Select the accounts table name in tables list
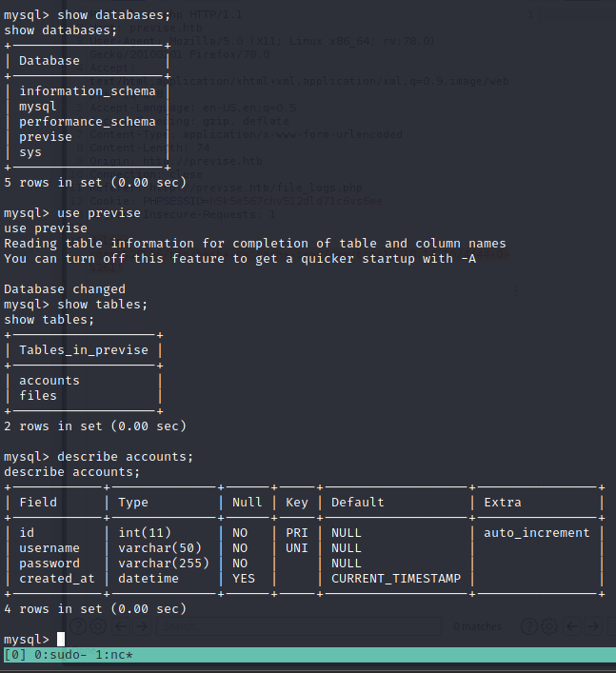This screenshot has height=673, width=616. 50,381
